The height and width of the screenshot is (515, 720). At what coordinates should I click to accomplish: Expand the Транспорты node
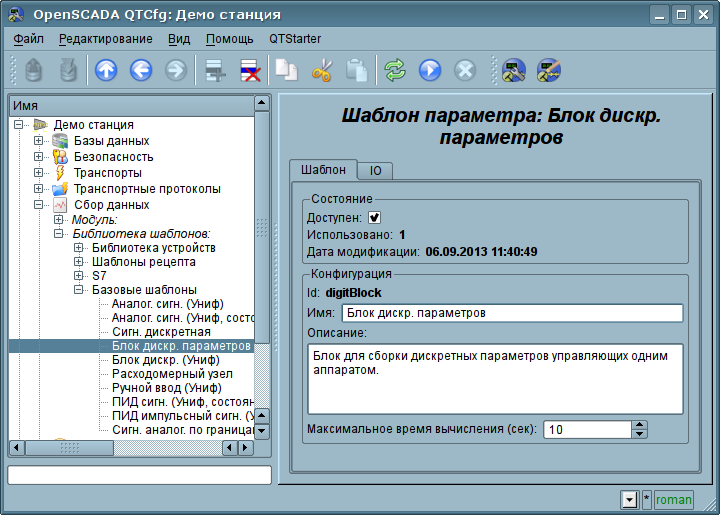tap(39, 173)
